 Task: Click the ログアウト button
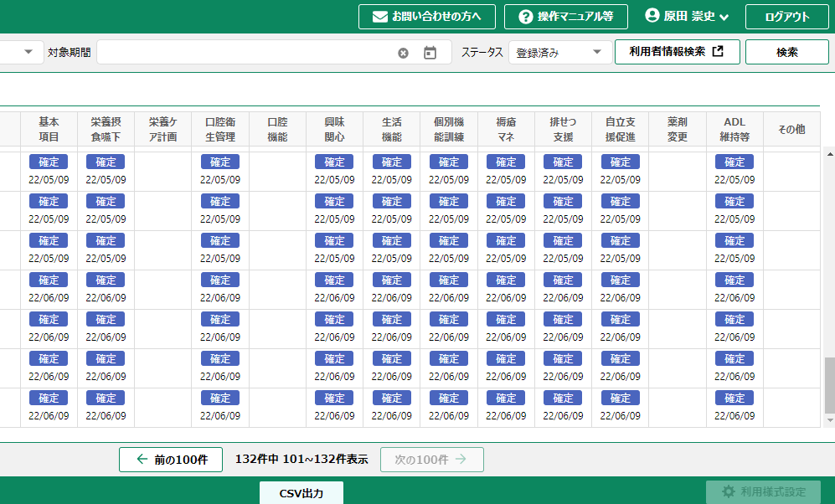(787, 17)
